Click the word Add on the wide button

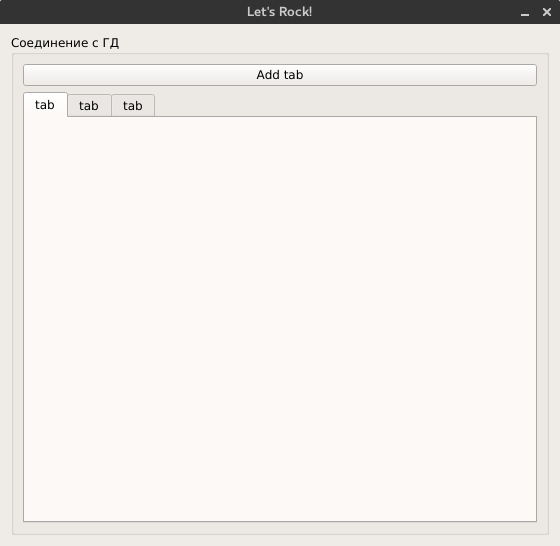click(268, 75)
